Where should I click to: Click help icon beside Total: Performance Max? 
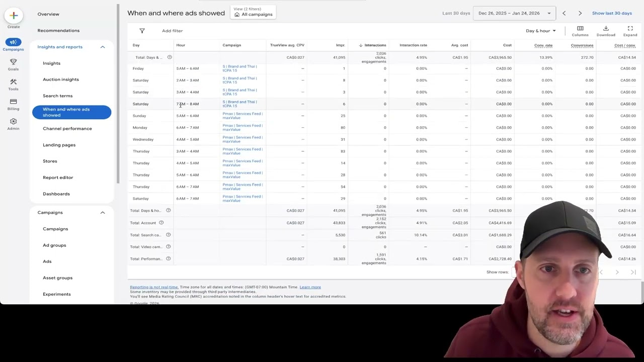pyautogui.click(x=169, y=259)
